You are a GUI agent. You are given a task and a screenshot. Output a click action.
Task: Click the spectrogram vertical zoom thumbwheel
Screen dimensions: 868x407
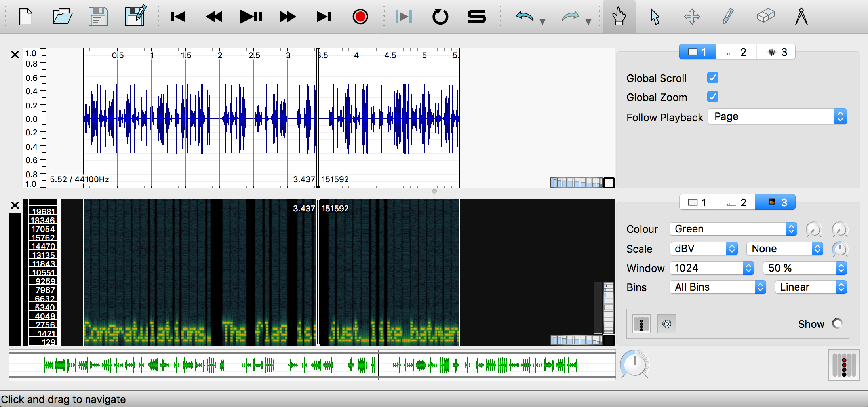pos(609,308)
